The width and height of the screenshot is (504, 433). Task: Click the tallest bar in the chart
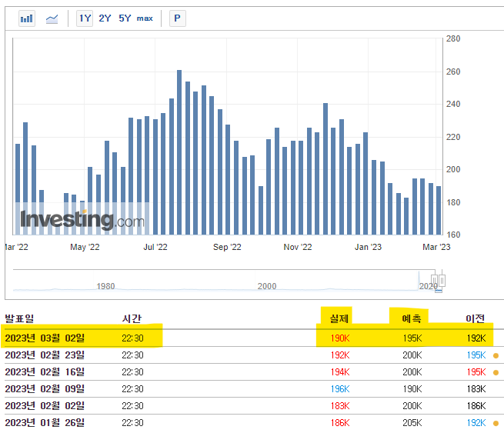coord(179,152)
